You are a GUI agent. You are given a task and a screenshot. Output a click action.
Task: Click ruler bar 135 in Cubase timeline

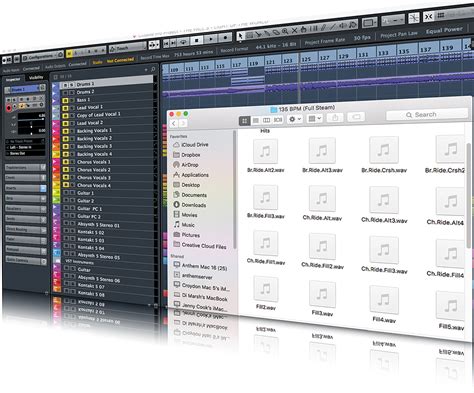click(404, 51)
